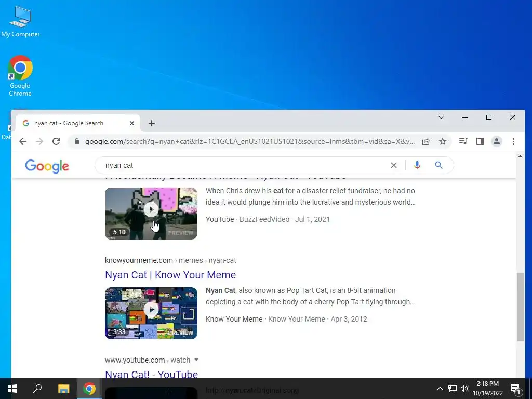Bookmark this page with star icon
The image size is (532, 399).
443,141
